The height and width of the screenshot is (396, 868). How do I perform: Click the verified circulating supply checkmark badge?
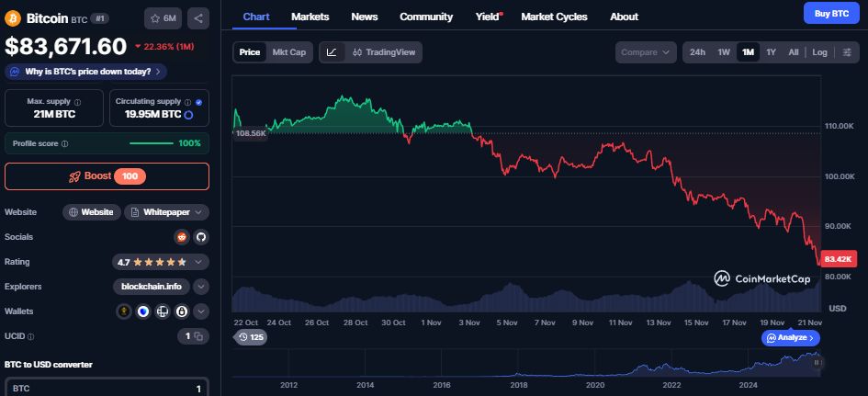coord(198,102)
